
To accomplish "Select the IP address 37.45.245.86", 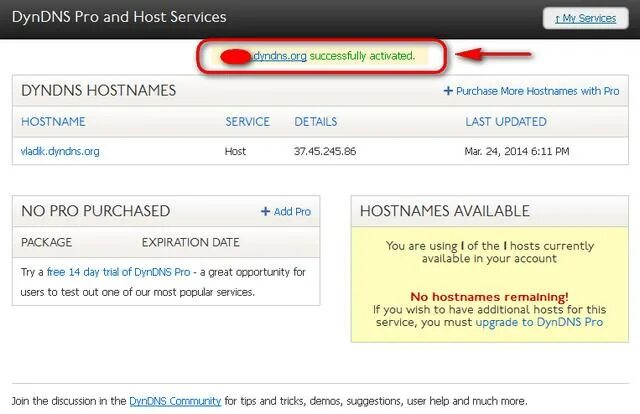I will point(325,151).
